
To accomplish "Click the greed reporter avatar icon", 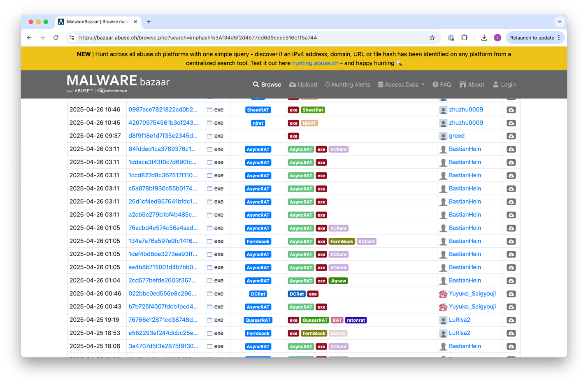I will [x=443, y=136].
